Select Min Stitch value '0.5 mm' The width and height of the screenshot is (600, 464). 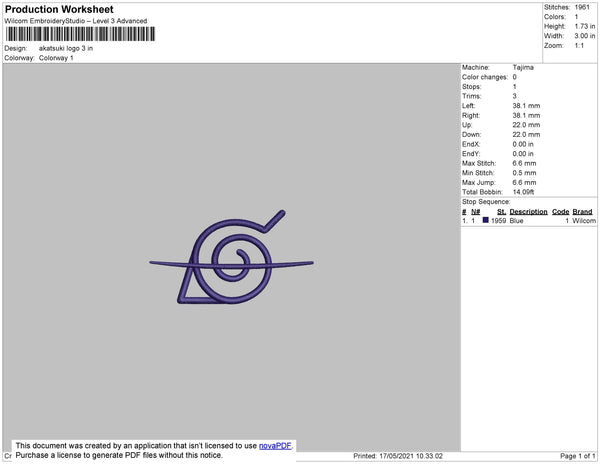pos(524,173)
